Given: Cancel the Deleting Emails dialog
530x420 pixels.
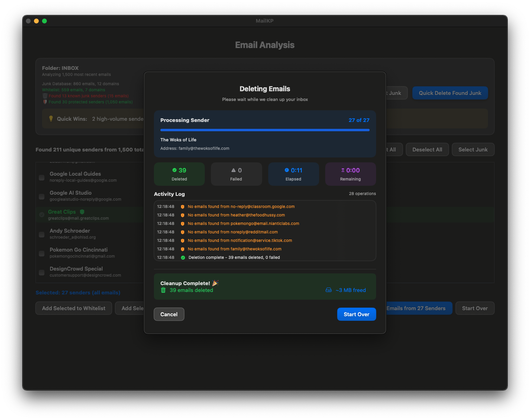Looking at the screenshot, I should (169, 314).
